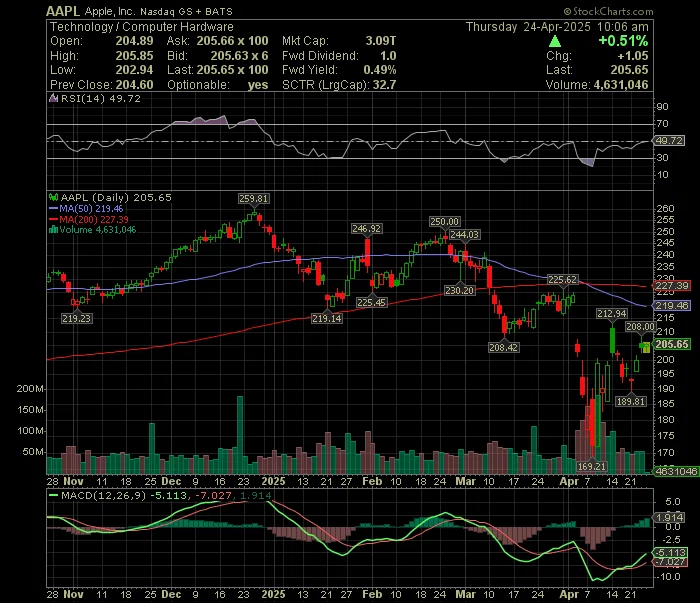700x603 pixels.
Task: Click the 259.81 peak price label
Action: tap(254, 199)
